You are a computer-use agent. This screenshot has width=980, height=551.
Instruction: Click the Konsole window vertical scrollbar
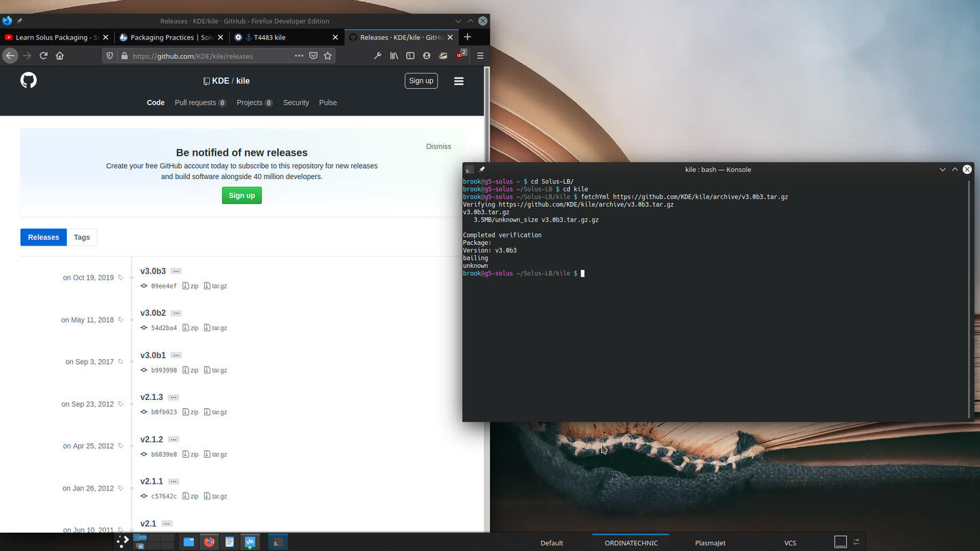pyautogui.click(x=969, y=299)
